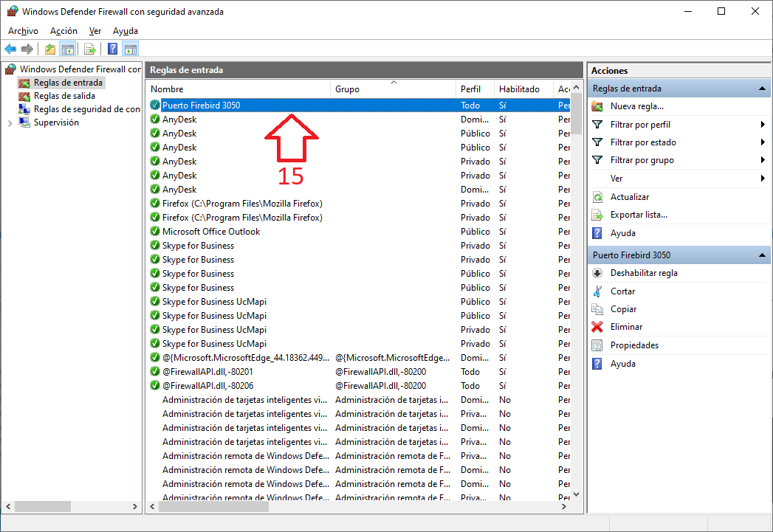Click the Forward arrow toolbar icon
This screenshot has height=532, width=773.
pos(27,49)
